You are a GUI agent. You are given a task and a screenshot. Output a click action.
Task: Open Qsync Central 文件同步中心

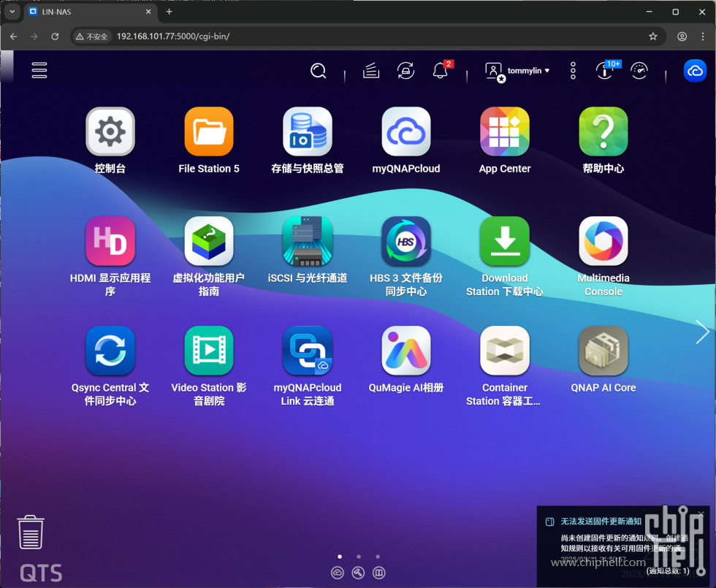110,351
